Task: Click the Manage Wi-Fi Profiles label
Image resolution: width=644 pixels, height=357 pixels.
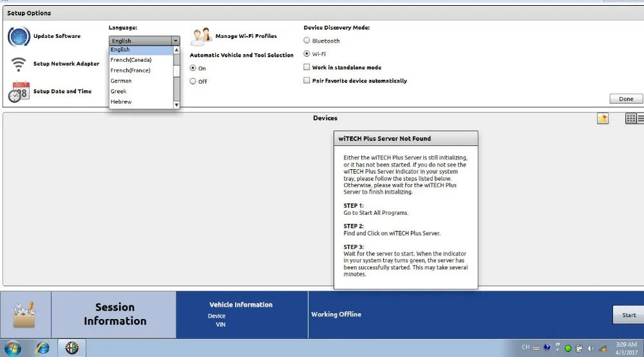Action: (x=246, y=36)
